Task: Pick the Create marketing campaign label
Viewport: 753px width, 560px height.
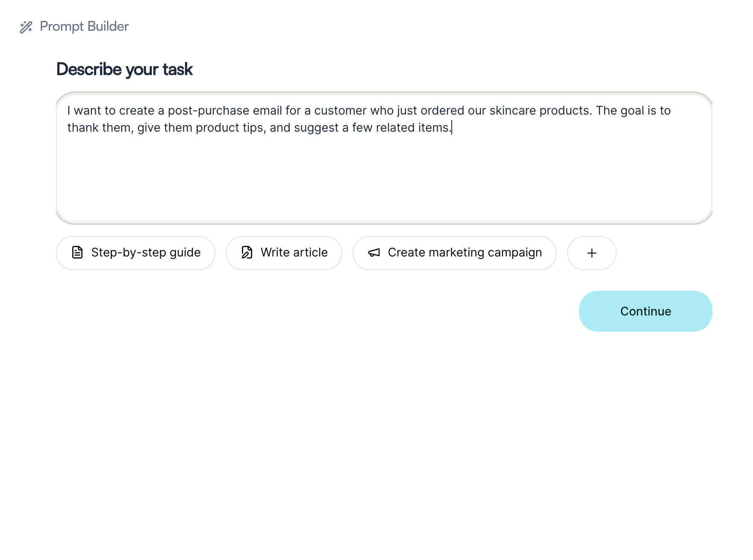Action: (465, 253)
